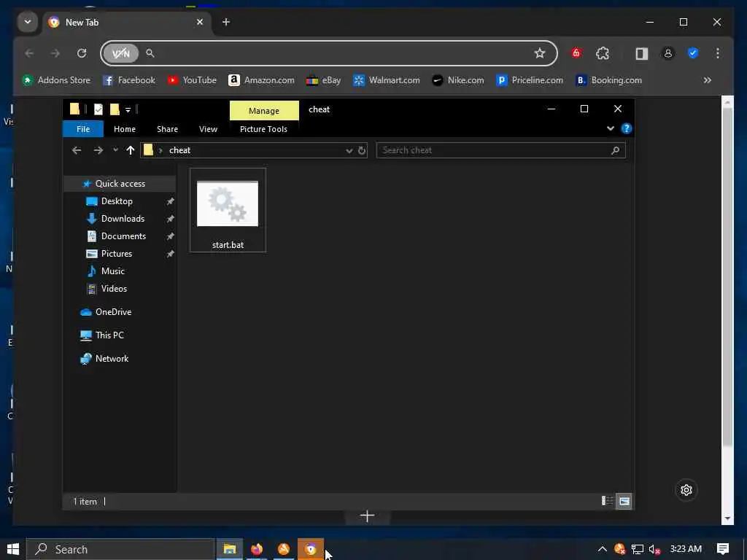Open the Facebook bookmark

coord(129,80)
